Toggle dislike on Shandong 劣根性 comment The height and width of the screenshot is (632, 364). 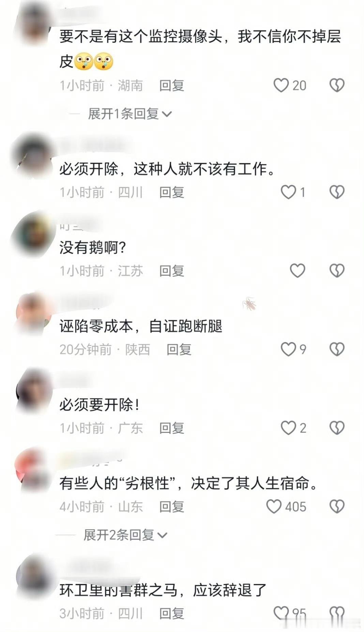click(337, 506)
